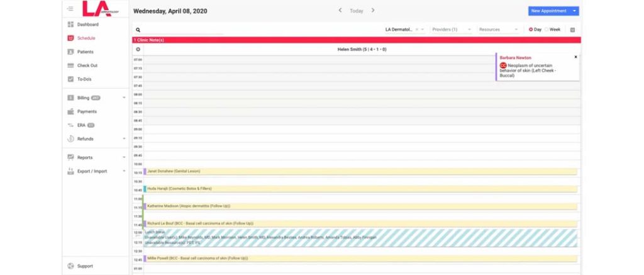This screenshot has width=644, height=275.
Task: Open the Resources dropdown
Action: tap(498, 30)
